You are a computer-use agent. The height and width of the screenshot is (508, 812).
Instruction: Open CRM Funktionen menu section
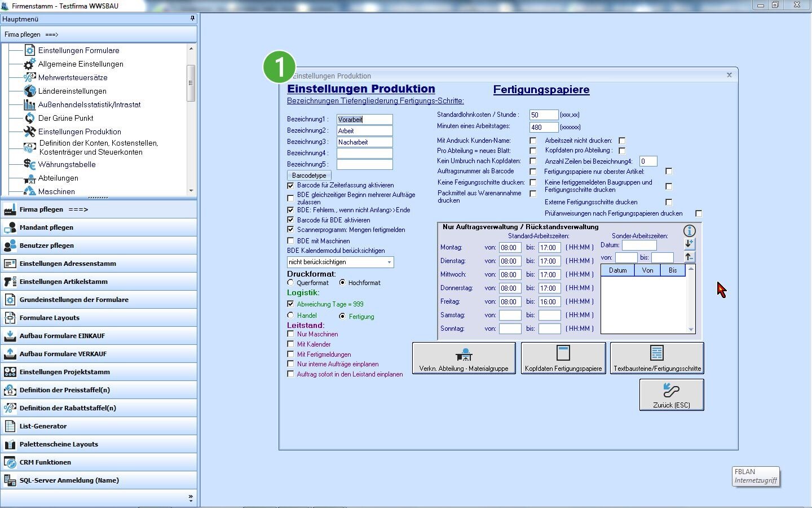tap(99, 462)
